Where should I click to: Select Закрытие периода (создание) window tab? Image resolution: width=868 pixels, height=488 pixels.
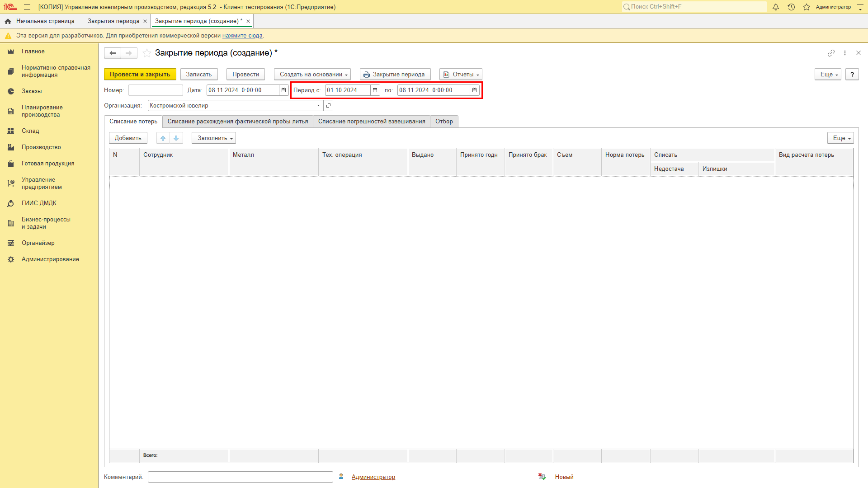pos(198,21)
